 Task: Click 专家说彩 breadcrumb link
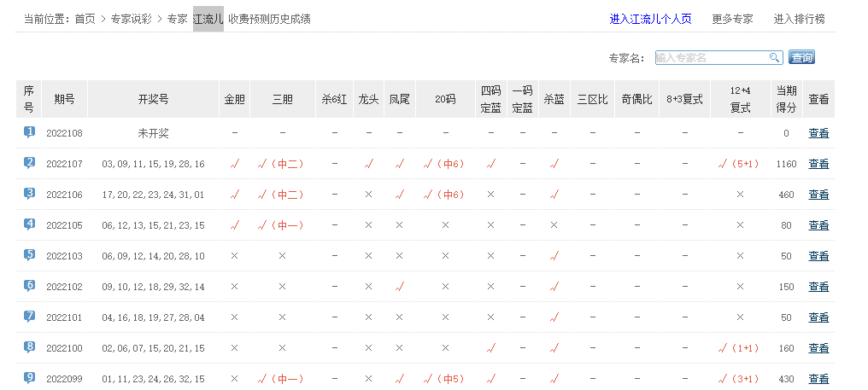click(x=132, y=19)
